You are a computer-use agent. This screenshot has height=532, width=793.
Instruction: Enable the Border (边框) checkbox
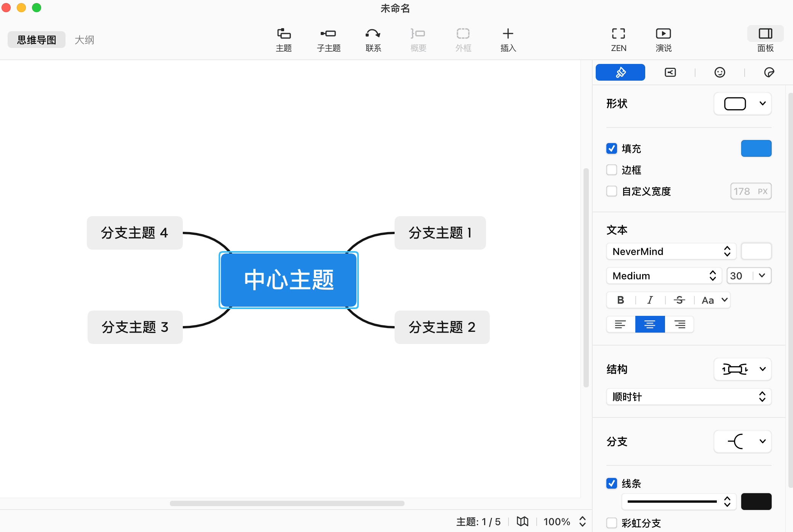(x=612, y=170)
